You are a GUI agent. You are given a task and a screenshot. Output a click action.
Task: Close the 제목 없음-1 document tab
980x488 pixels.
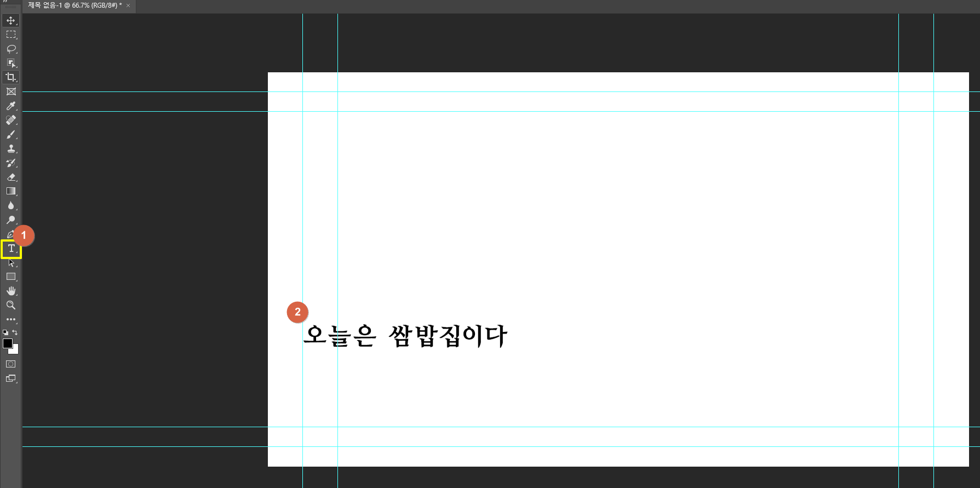tap(128, 5)
